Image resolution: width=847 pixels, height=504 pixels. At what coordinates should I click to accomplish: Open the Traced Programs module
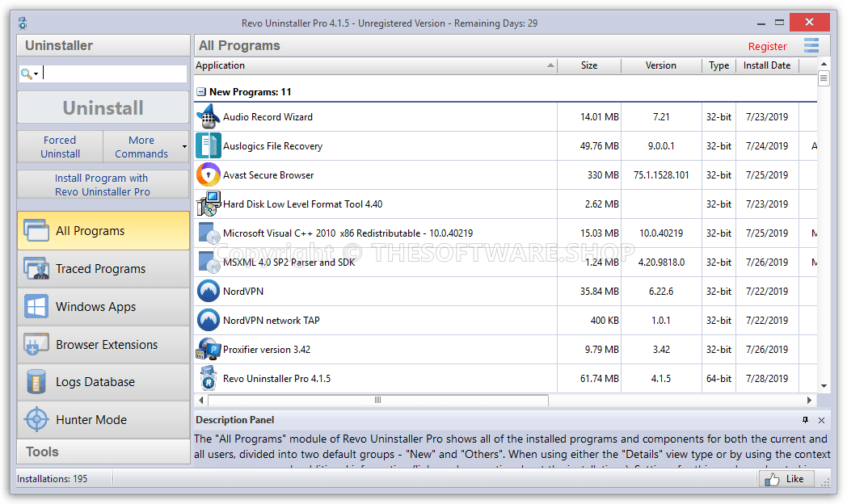(x=103, y=269)
